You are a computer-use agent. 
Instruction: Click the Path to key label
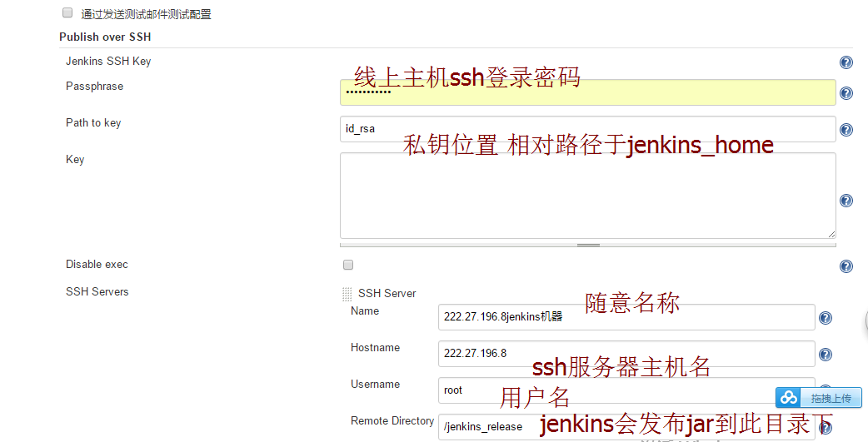click(93, 123)
